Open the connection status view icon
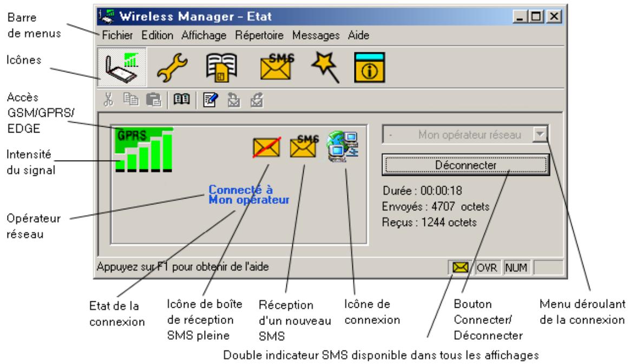Screen dimensions: 629x364 (x=122, y=67)
